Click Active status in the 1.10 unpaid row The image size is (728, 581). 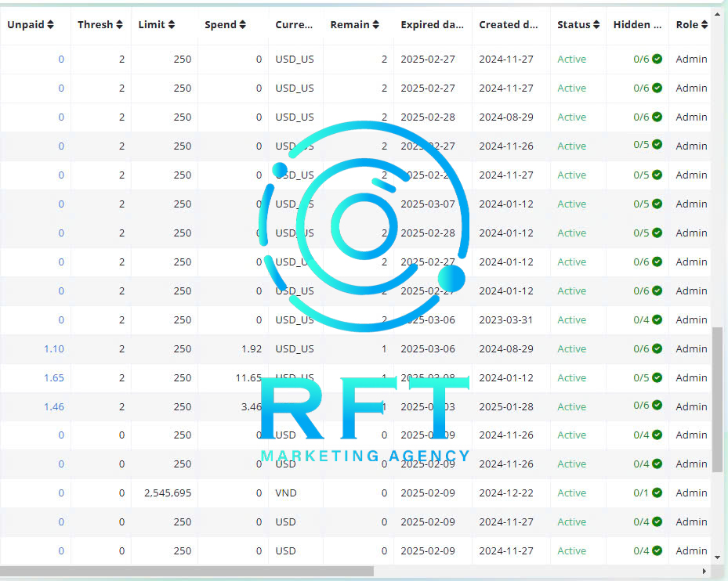pos(571,349)
